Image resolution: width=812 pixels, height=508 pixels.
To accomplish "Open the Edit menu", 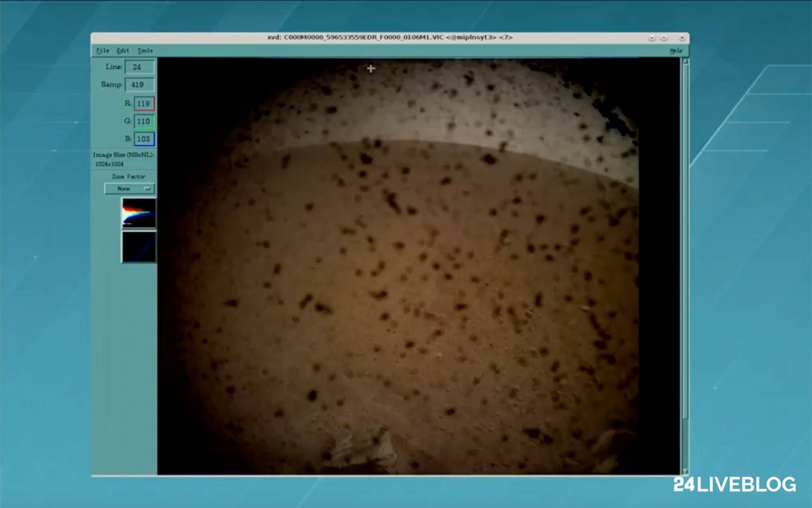I will [x=123, y=50].
